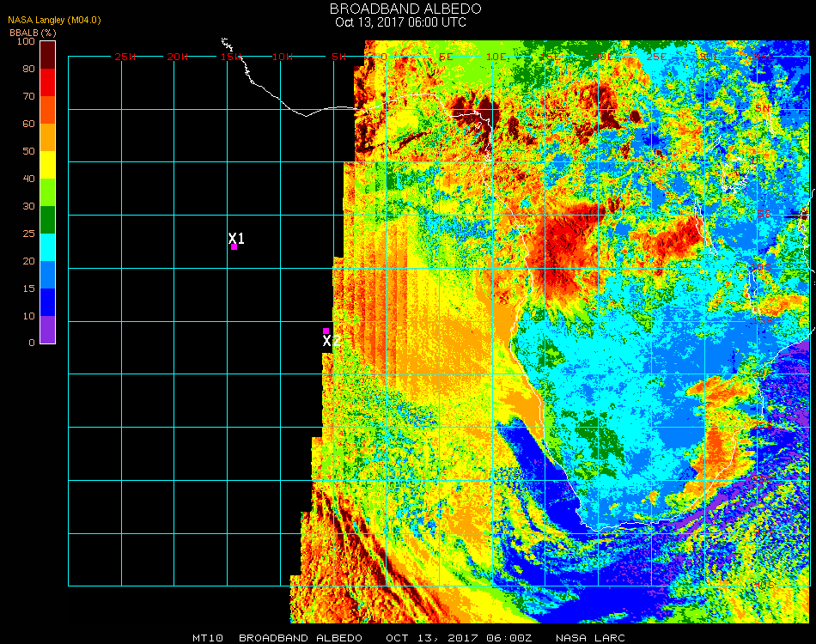Click the 'BBALB (%)' colorbar label
This screenshot has width=816, height=644.
(33, 33)
